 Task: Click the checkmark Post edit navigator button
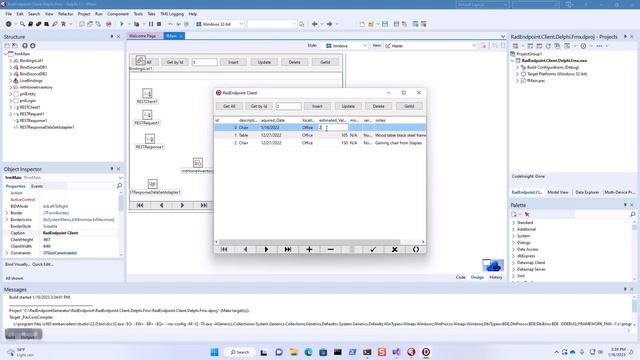(373, 249)
